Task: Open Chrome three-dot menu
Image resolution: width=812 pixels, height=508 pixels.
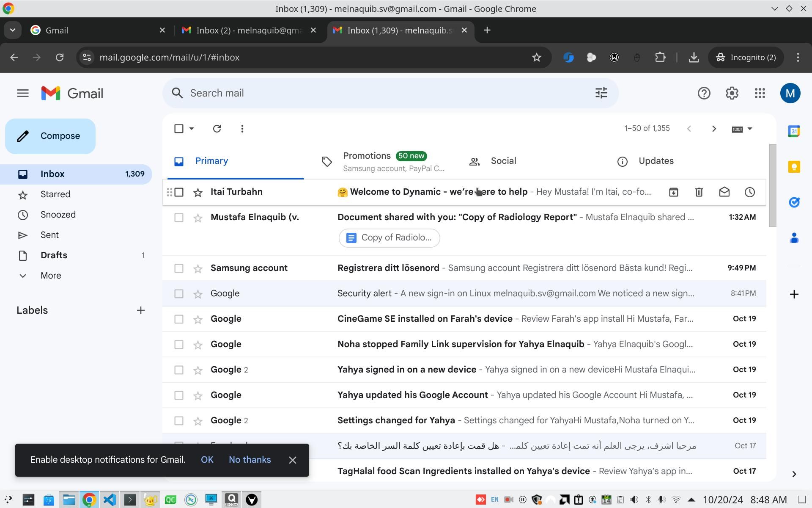Action: tap(798, 57)
